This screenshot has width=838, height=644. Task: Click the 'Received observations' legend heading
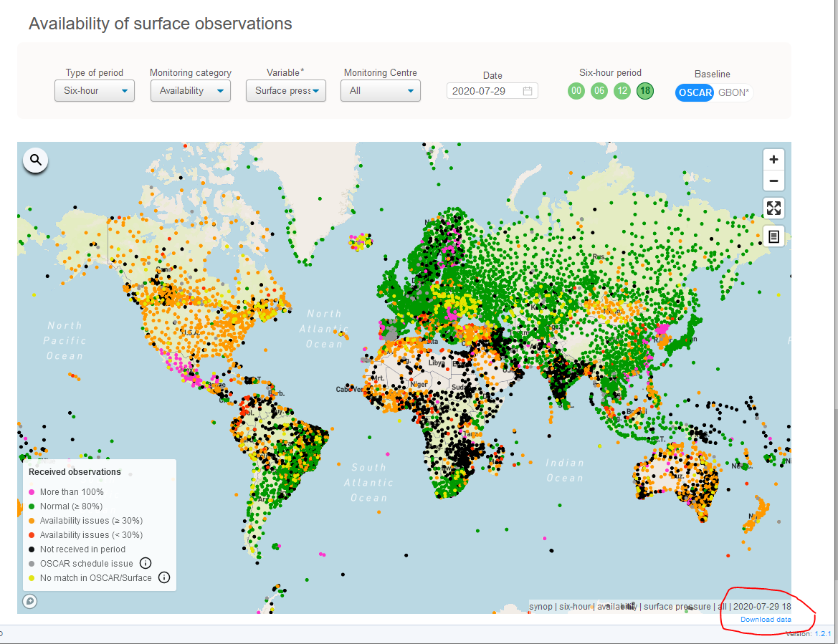click(x=75, y=472)
